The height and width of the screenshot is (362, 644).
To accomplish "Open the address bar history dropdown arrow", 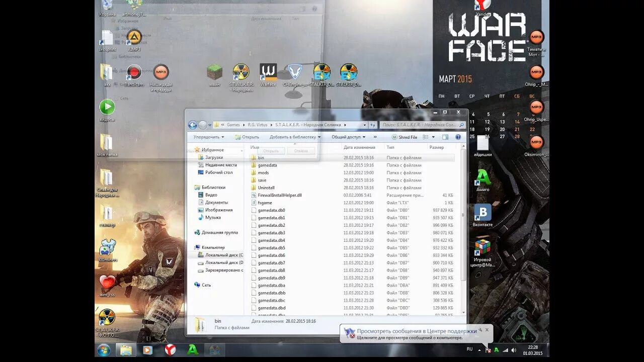I will pos(364,125).
